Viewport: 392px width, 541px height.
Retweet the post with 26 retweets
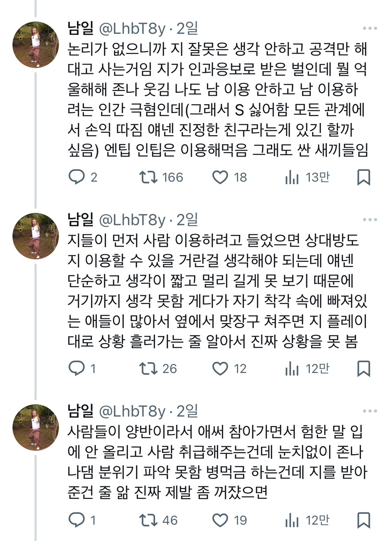148,368
